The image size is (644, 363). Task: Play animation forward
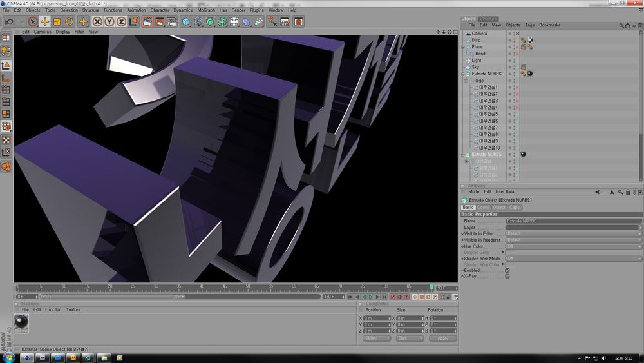(370, 297)
